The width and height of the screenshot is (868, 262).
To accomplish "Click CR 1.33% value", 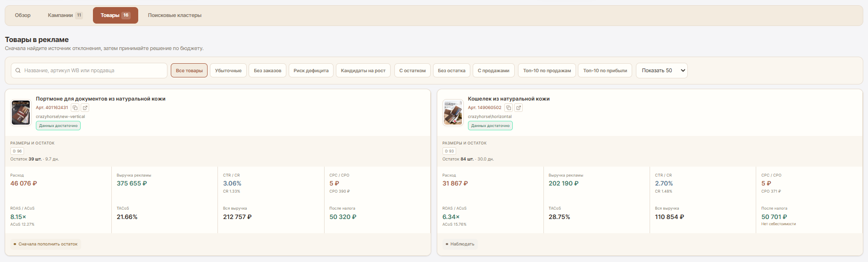I will 232,191.
